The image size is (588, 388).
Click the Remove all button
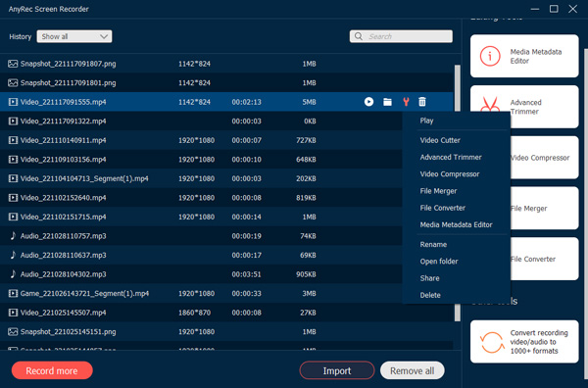pos(413,370)
